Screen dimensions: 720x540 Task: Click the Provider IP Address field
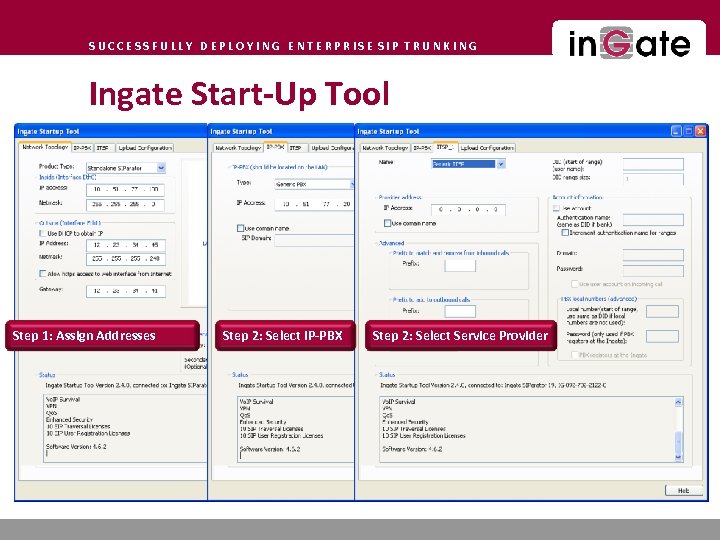(468, 209)
